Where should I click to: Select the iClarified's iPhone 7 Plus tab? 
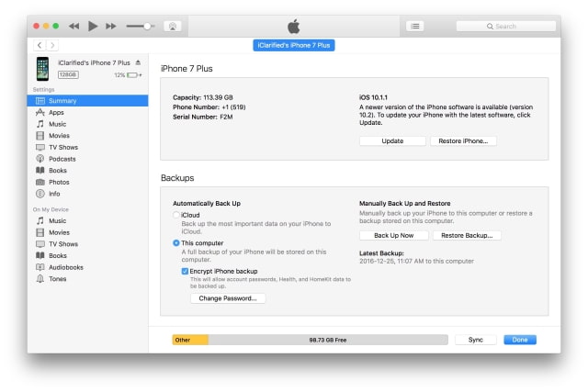coord(294,45)
